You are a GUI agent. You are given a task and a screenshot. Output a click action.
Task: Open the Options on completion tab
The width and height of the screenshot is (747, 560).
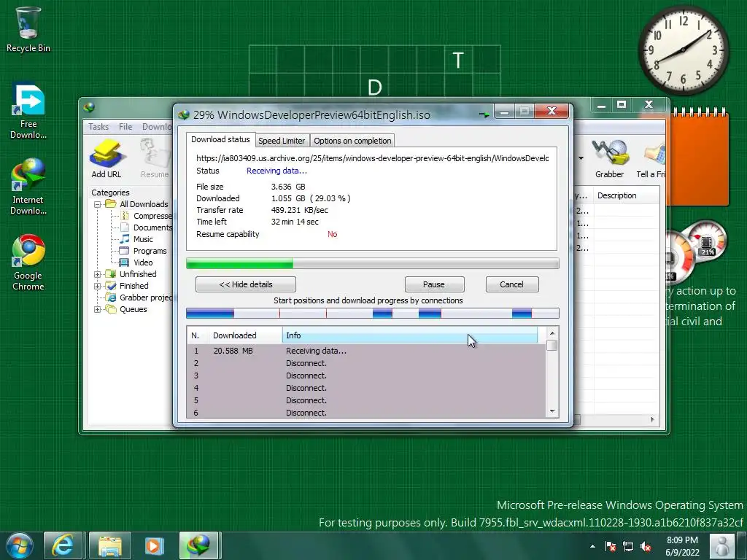tap(352, 141)
